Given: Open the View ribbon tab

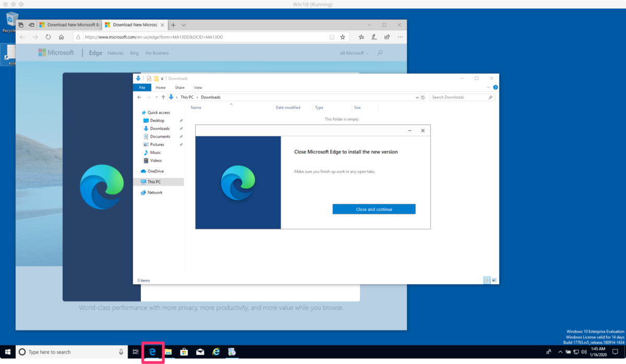Looking at the screenshot, I should tap(198, 88).
